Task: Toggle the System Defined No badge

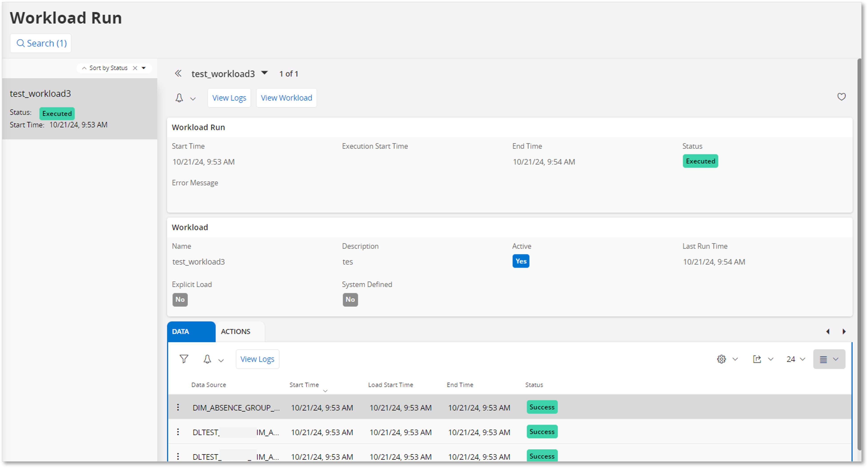Action: click(x=350, y=299)
